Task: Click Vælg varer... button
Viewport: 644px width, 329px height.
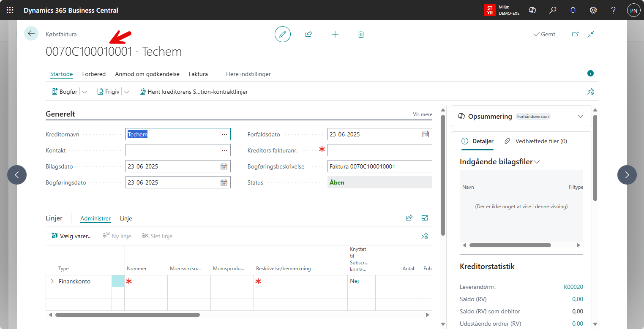Action: pyautogui.click(x=71, y=236)
